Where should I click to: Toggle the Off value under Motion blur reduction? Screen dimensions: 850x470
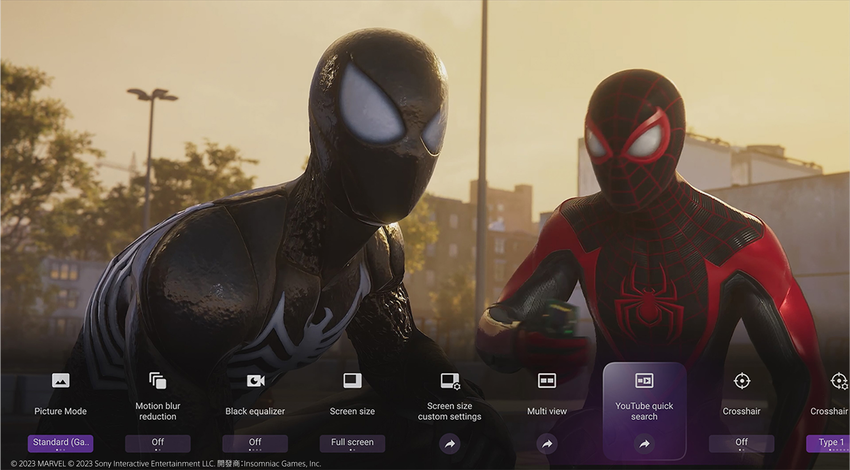coord(158,443)
